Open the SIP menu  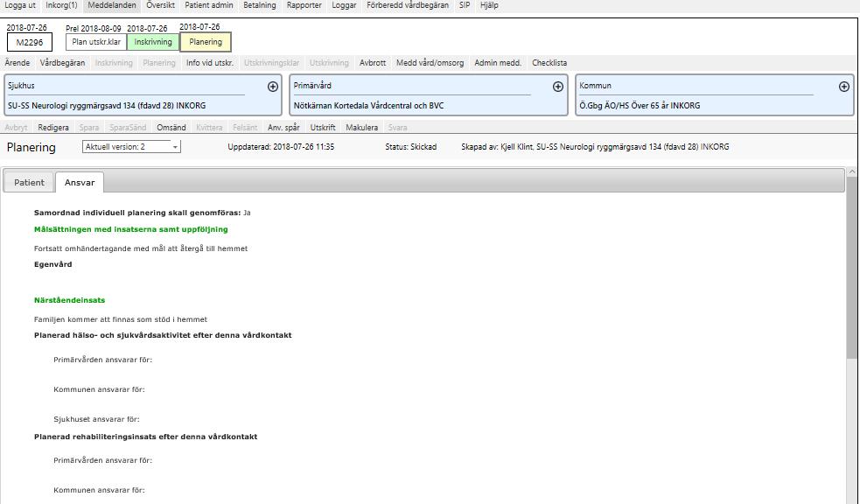point(465,5)
